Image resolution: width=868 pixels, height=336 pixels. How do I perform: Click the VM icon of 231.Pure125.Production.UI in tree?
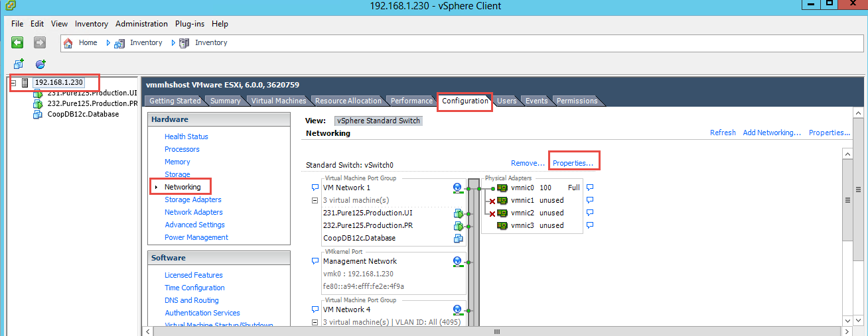[38, 93]
